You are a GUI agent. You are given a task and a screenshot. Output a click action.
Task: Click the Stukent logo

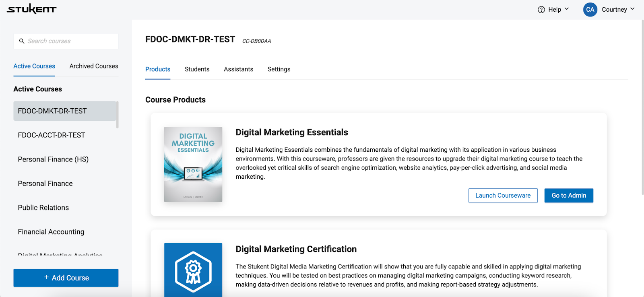pos(32,9)
